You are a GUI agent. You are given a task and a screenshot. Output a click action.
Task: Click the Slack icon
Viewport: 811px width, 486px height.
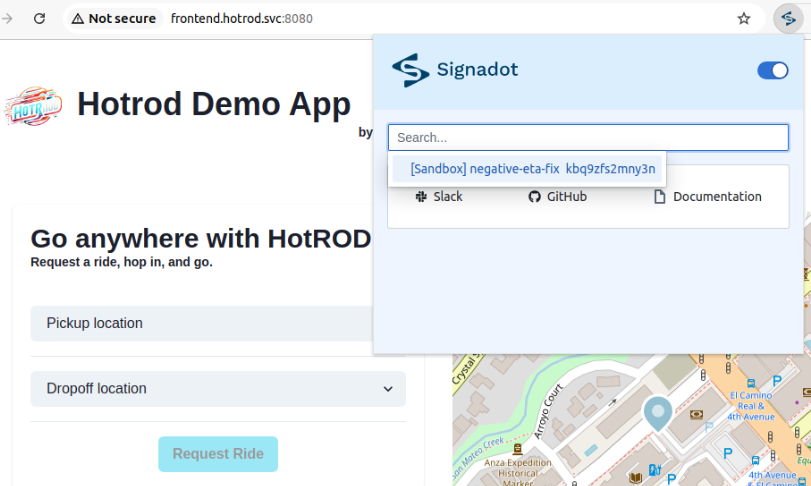coord(422,196)
